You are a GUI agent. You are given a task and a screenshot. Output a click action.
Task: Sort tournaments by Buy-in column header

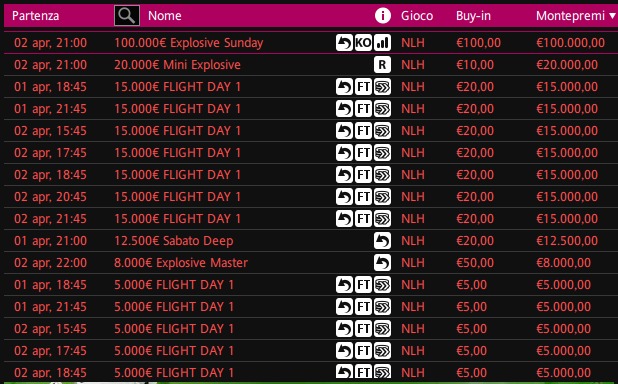coord(473,16)
